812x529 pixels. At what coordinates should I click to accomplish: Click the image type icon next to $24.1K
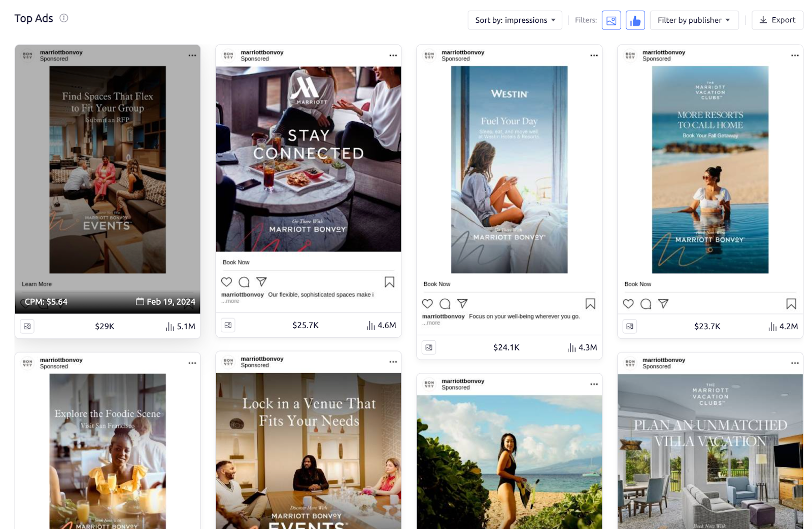429,347
